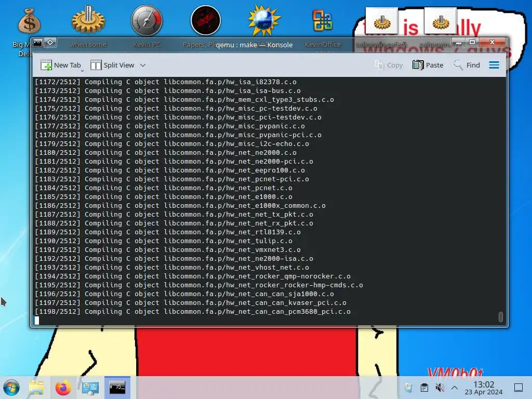Click the muted volume tray icon
The height and width of the screenshot is (399, 532).
point(440,388)
